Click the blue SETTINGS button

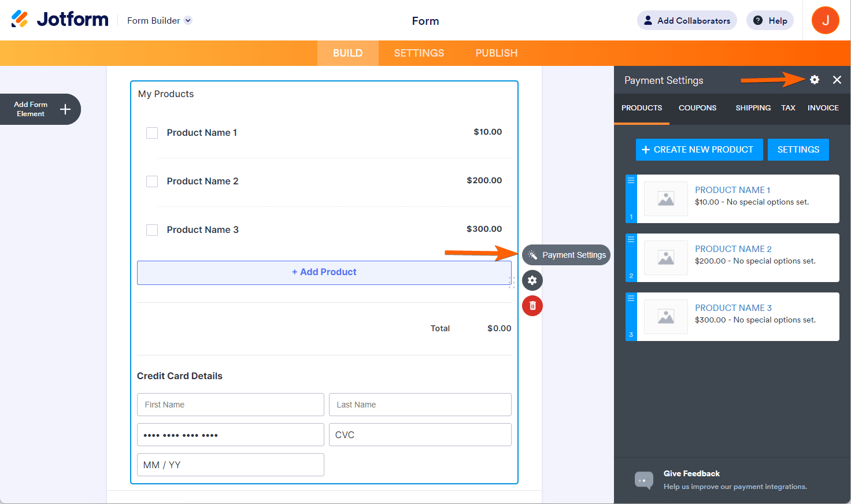pyautogui.click(x=798, y=150)
